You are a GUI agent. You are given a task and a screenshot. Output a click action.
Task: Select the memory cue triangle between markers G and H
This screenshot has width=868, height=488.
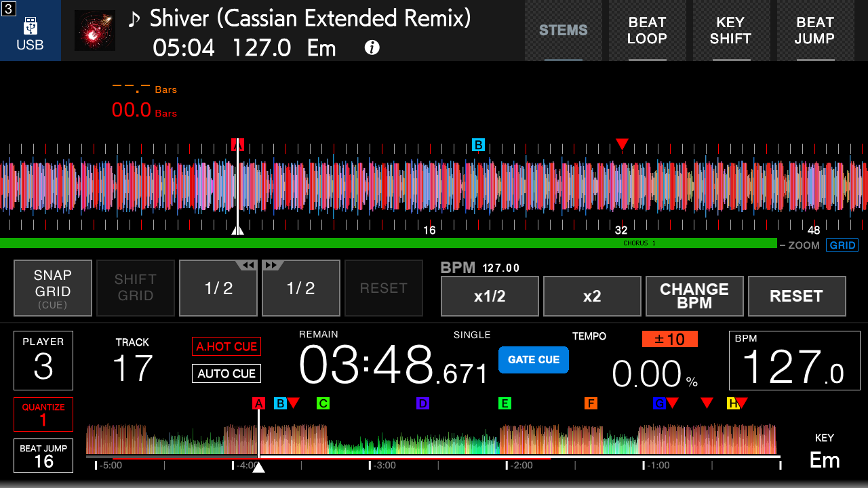(x=707, y=403)
